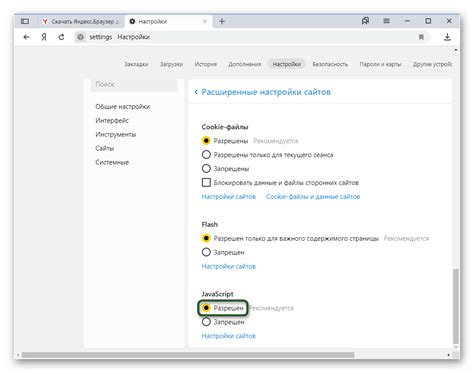Go to Инструменты in sidebar
This screenshot has height=373, width=474.
116,135
